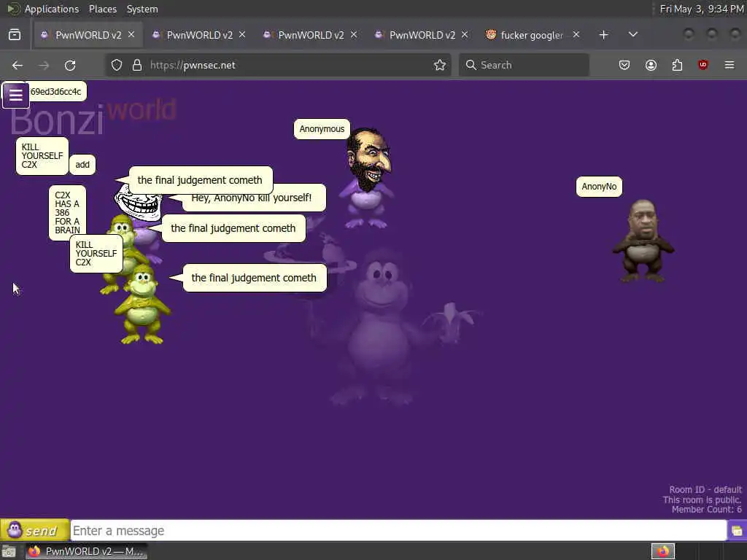Expand the list all tabs chevron

click(633, 35)
